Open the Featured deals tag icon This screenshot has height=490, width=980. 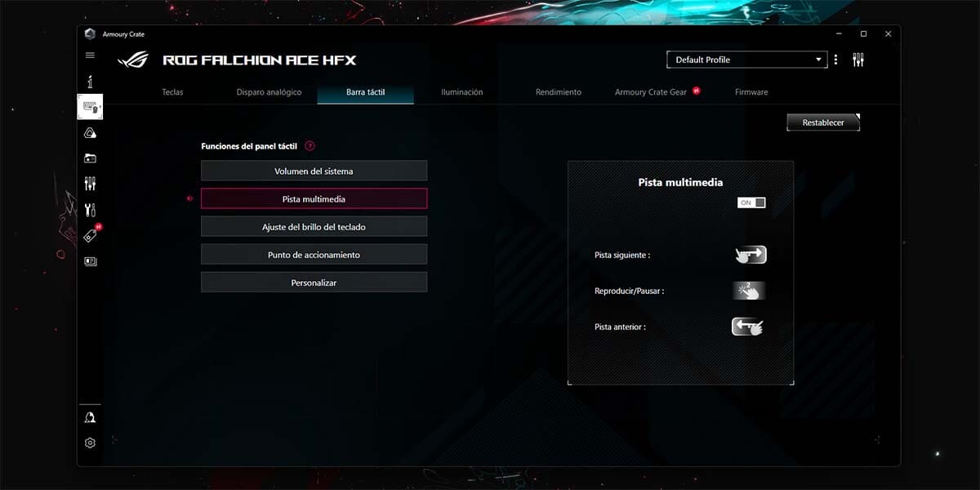90,235
